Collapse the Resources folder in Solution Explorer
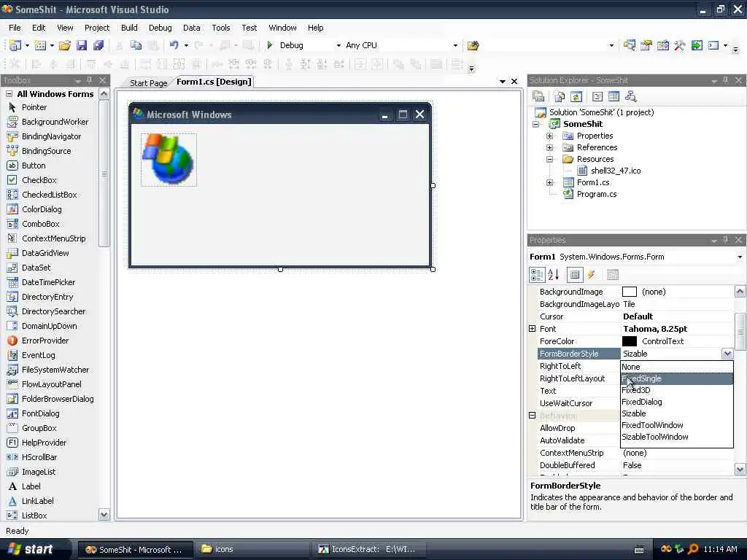 [549, 159]
